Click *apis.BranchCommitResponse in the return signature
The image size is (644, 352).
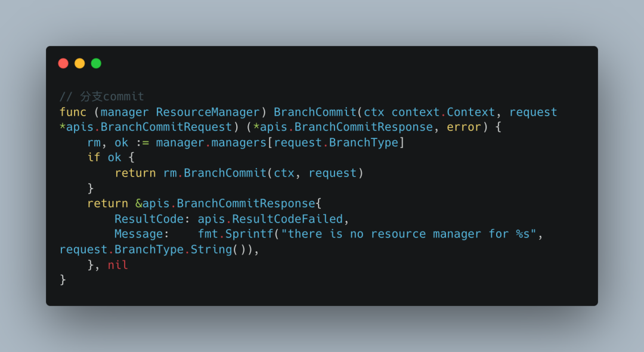pos(343,127)
